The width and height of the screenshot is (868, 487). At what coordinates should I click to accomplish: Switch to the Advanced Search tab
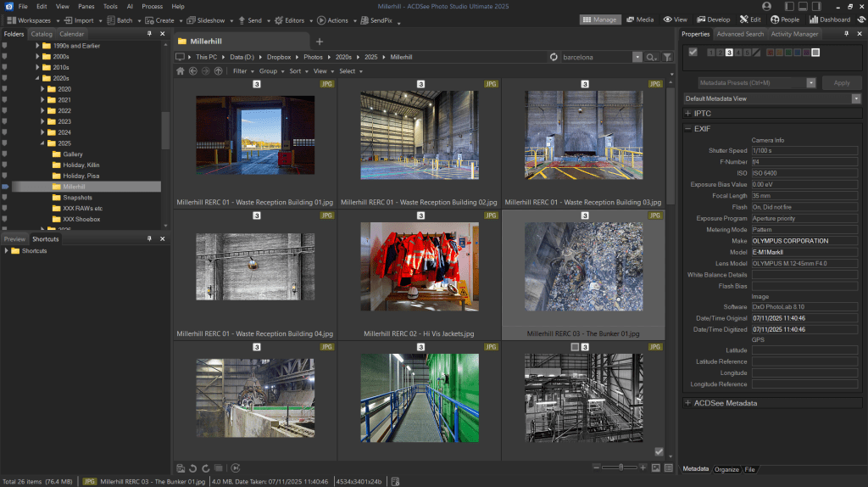pos(739,34)
